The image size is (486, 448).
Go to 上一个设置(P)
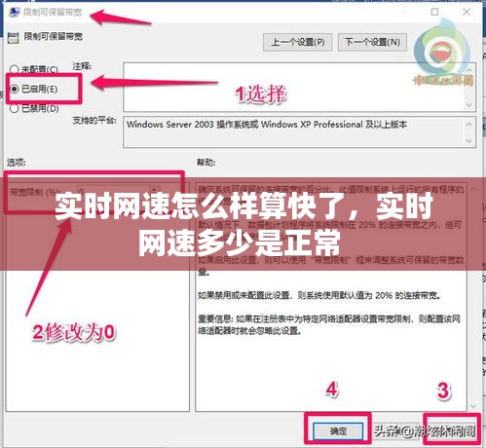(x=297, y=42)
